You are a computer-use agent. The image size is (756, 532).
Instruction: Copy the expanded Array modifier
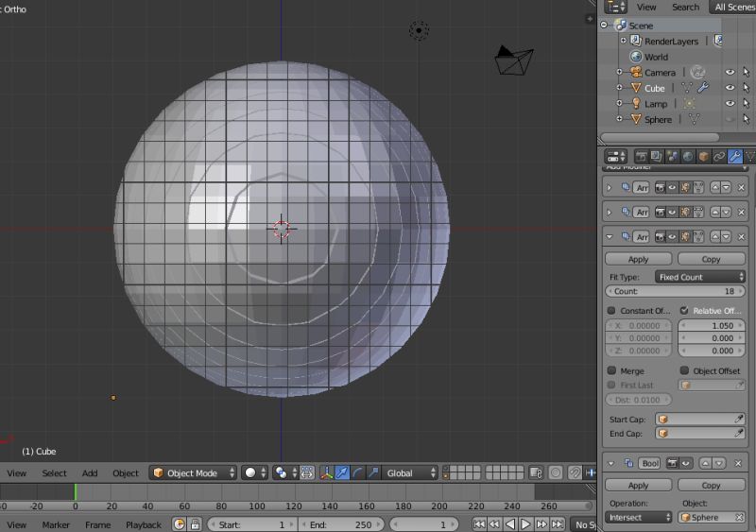tap(712, 259)
